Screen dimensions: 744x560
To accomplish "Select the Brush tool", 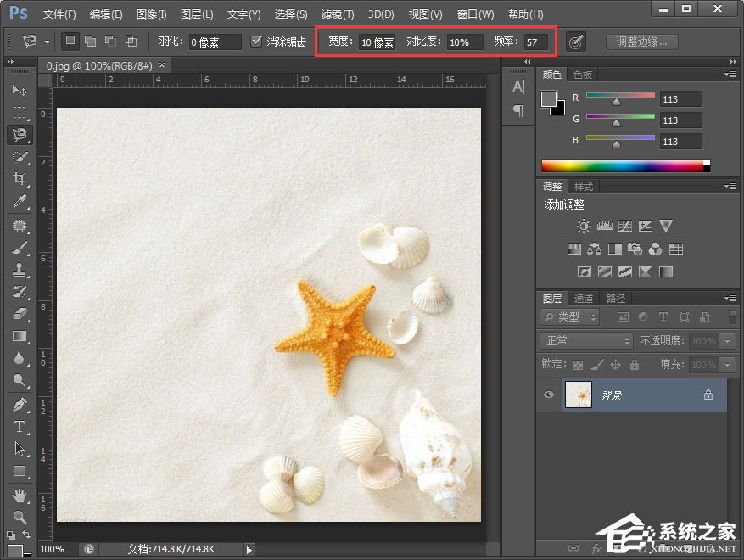I will [x=19, y=248].
